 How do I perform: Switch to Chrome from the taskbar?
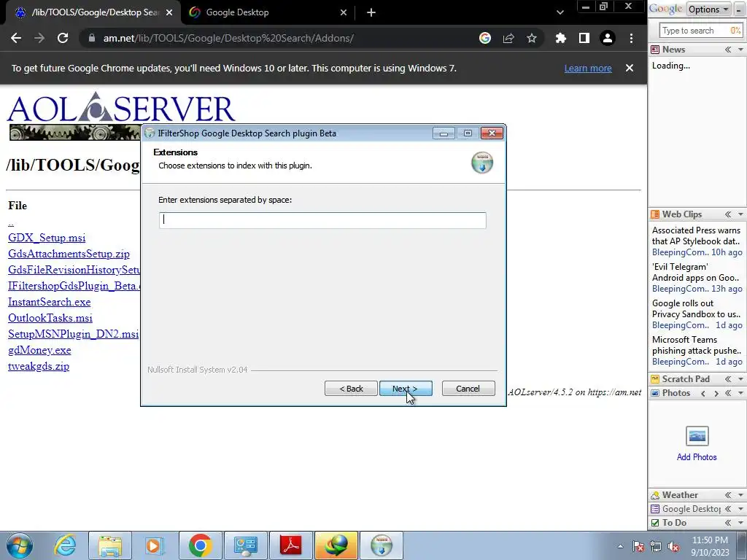tap(200, 545)
